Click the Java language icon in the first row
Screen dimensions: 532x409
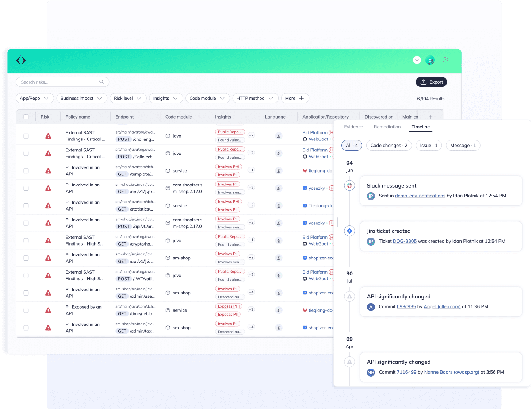(x=279, y=136)
